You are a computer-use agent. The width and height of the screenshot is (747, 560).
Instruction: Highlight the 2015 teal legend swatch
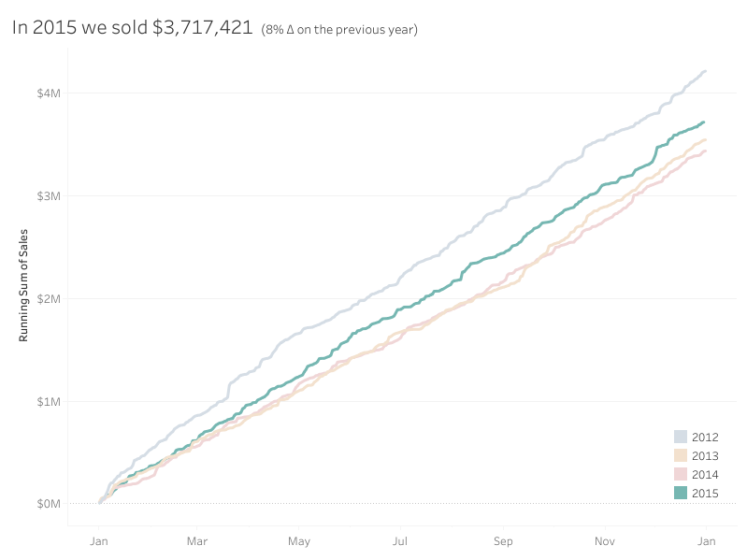click(680, 493)
